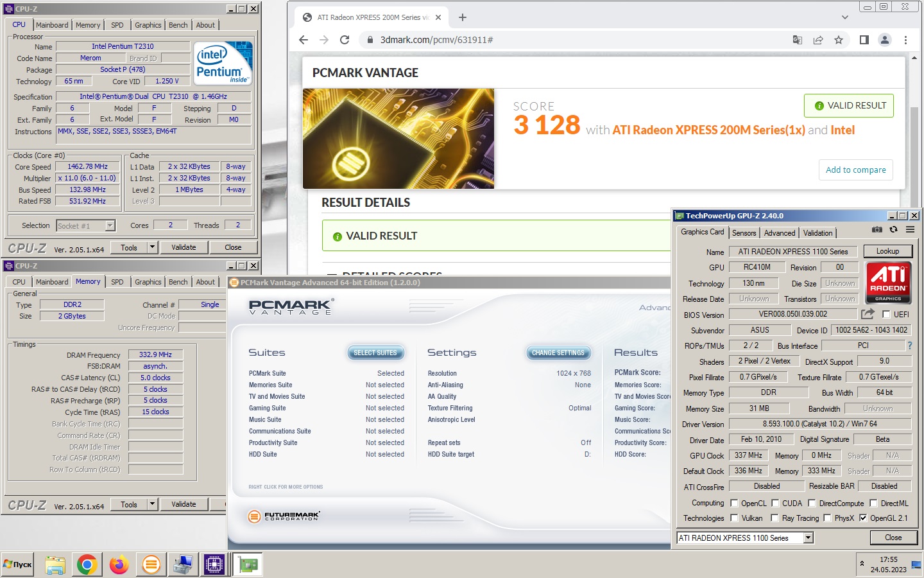924x578 pixels.
Task: Toggle the DirectML checkbox
Action: point(873,503)
